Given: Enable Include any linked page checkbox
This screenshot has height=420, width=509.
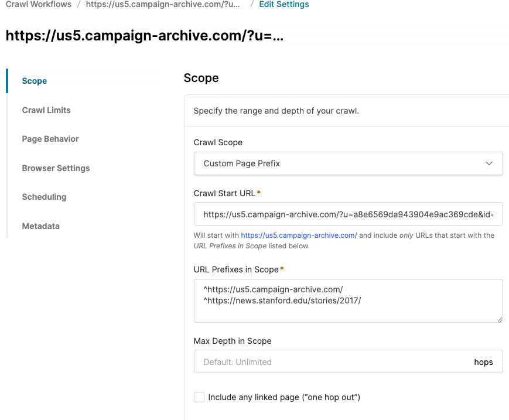Looking at the screenshot, I should tap(199, 397).
